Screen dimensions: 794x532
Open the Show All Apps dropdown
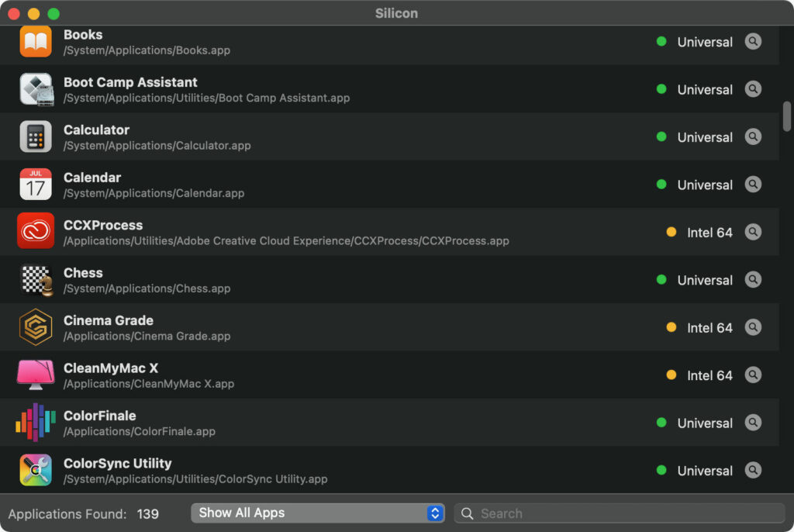click(317, 513)
